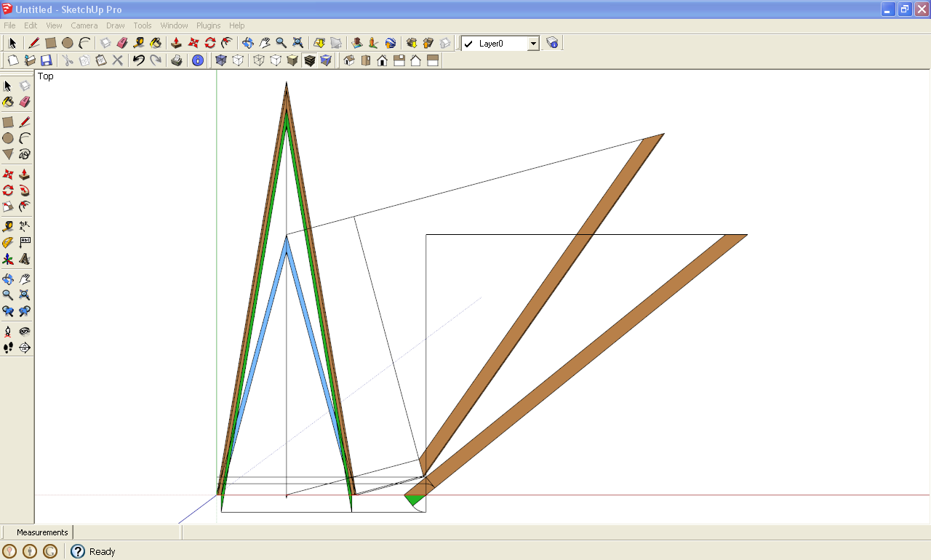This screenshot has height=560, width=931.
Task: Select the Line tool in the left toolbar
Action: (25, 121)
